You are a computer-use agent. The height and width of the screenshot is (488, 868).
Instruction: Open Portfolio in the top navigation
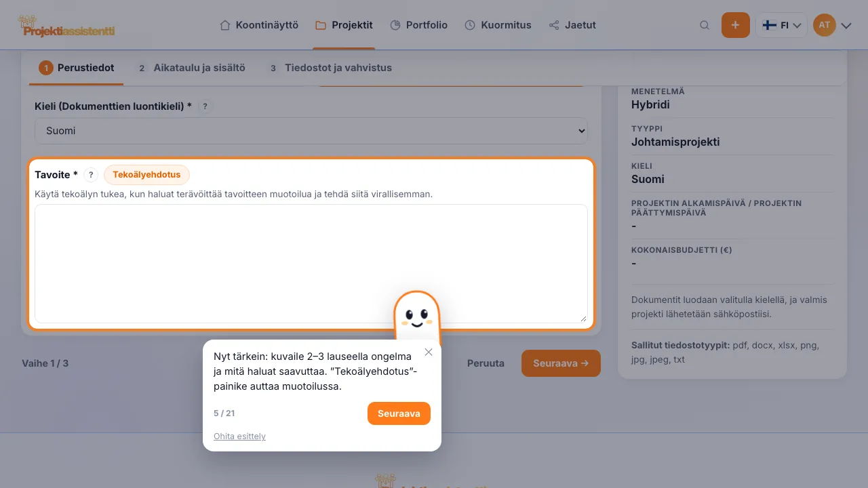click(418, 25)
